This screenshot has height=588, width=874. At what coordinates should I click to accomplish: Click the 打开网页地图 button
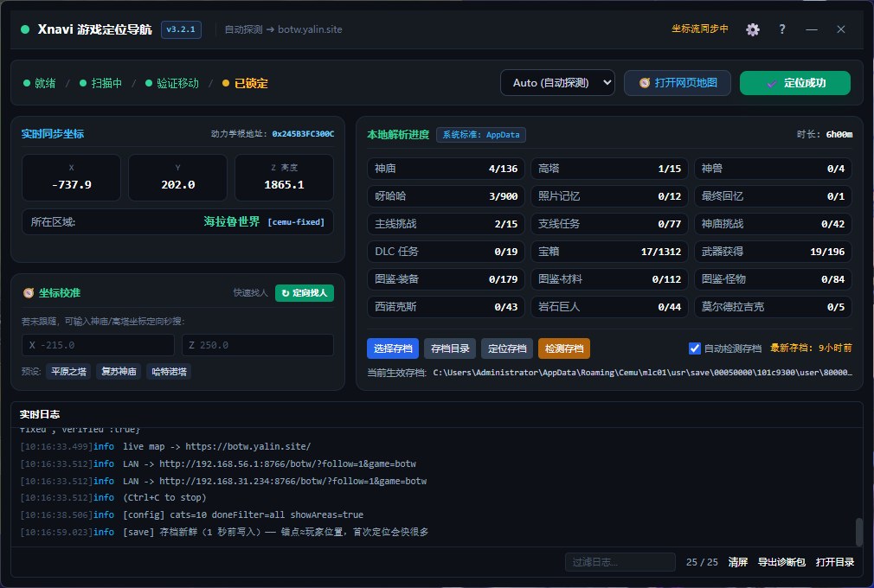(x=678, y=83)
